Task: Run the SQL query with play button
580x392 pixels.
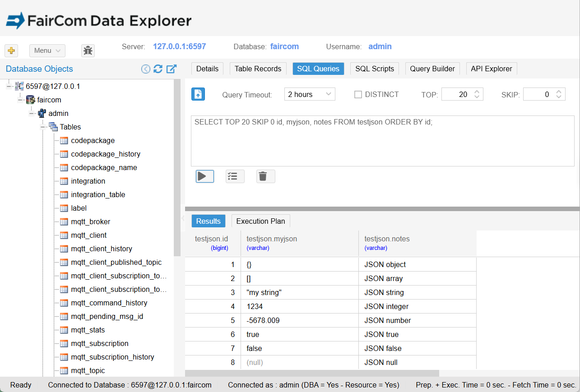Action: (204, 176)
